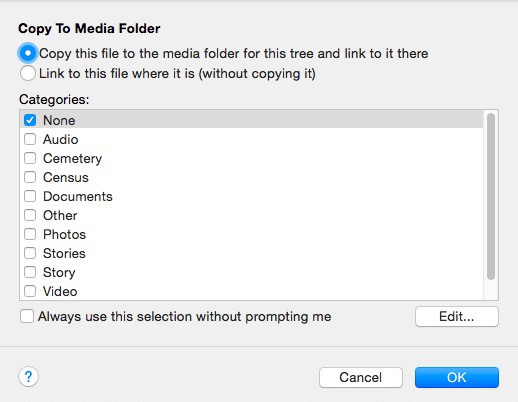Tick the Video category checkbox
Viewport: 518px width, 402px height.
(30, 291)
